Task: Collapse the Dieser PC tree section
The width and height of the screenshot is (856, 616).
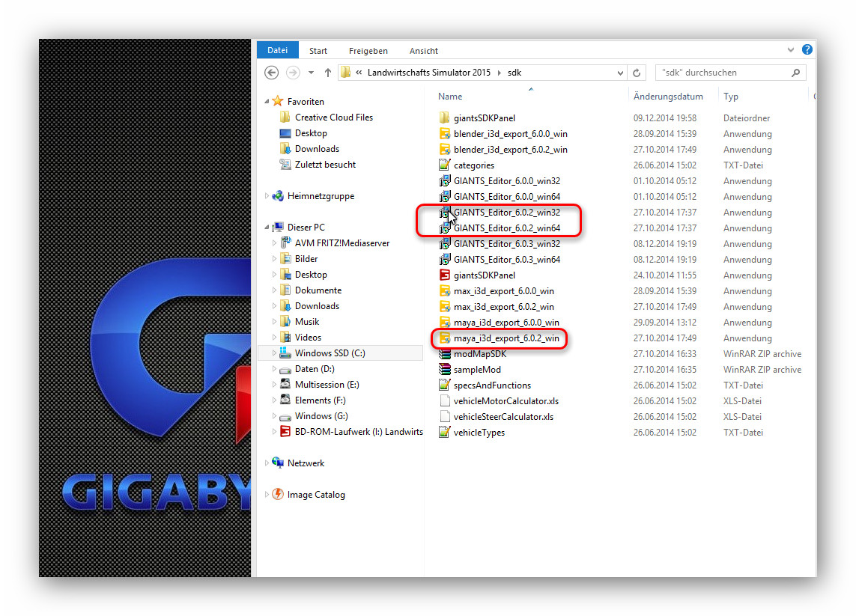Action: coord(267,228)
